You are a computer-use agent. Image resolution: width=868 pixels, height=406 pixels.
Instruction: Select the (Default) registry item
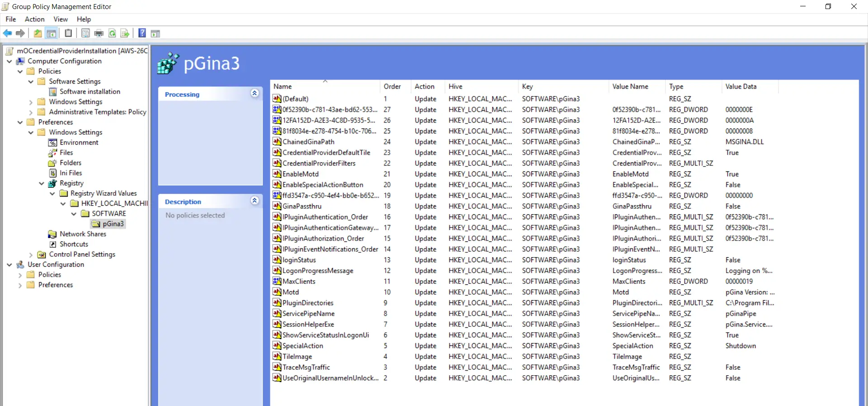click(295, 99)
